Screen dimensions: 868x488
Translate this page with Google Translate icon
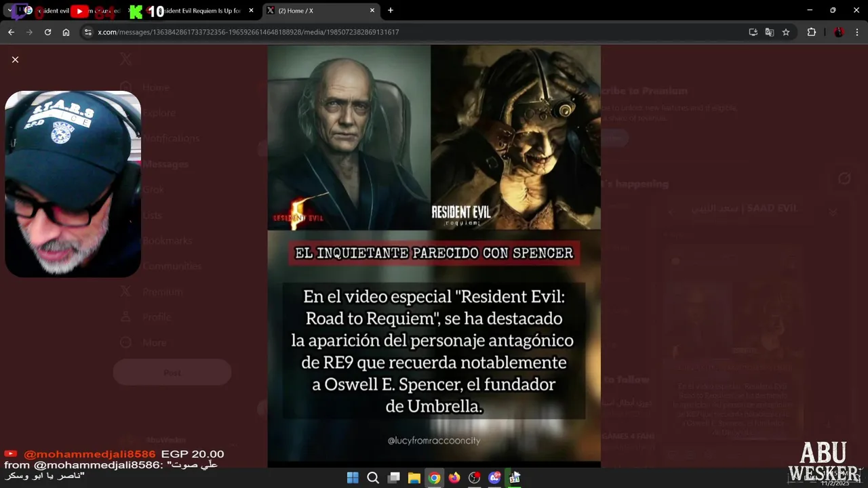770,32
